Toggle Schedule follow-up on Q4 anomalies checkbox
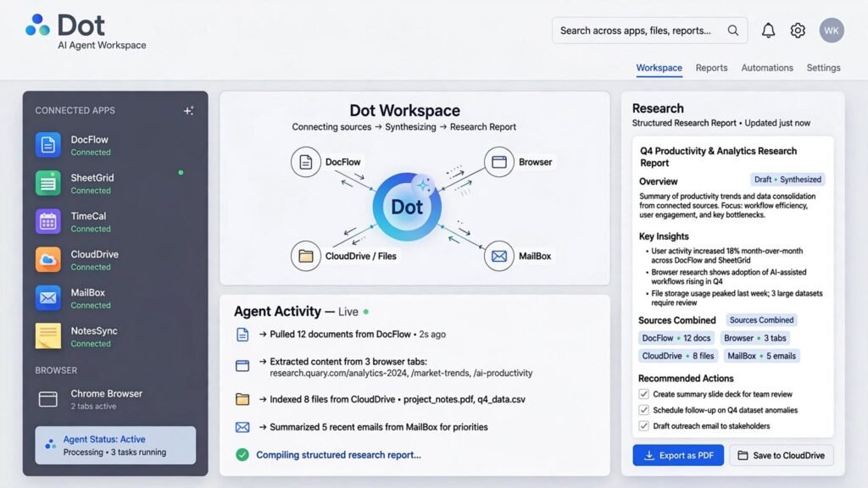The height and width of the screenshot is (488, 868). (643, 410)
